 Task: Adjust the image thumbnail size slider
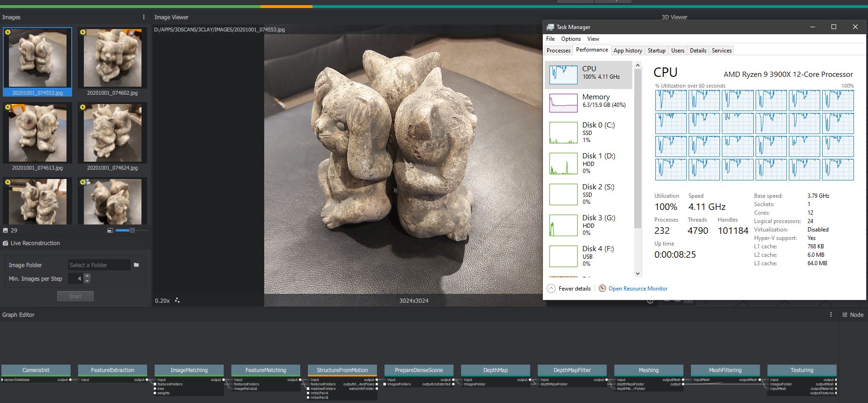tap(132, 231)
